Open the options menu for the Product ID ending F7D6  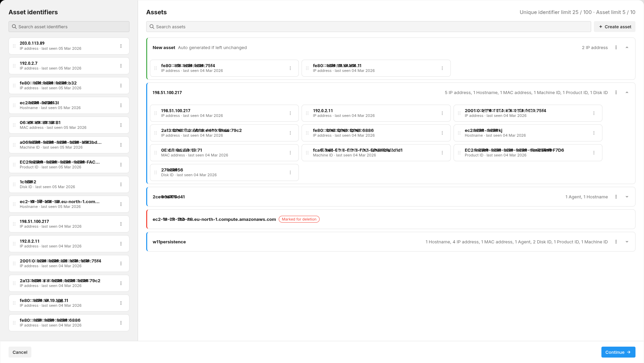pyautogui.click(x=594, y=153)
